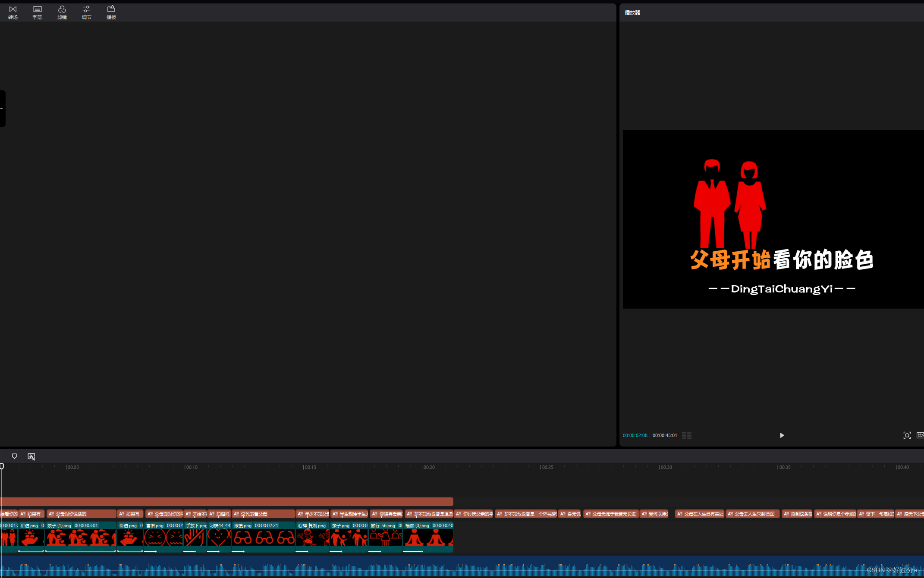Click the grid icon beside total duration

687,435
